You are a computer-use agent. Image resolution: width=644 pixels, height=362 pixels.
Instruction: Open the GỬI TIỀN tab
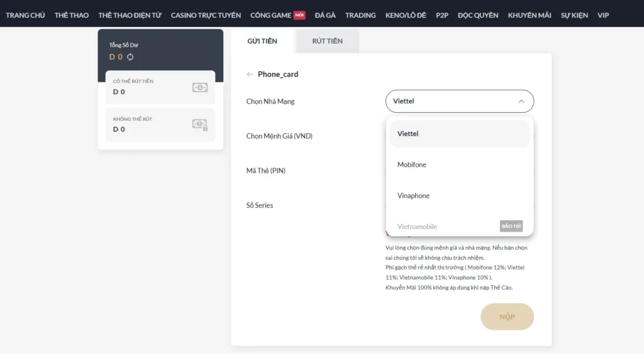262,41
